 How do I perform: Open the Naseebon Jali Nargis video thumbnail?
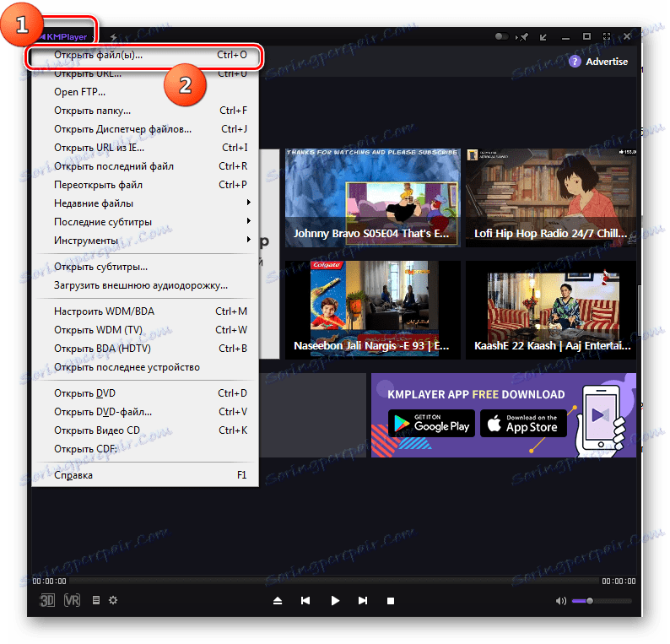pyautogui.click(x=373, y=310)
